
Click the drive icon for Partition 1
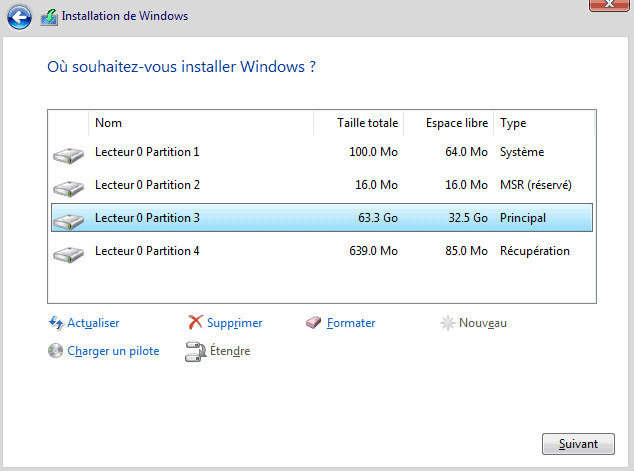tap(68, 156)
